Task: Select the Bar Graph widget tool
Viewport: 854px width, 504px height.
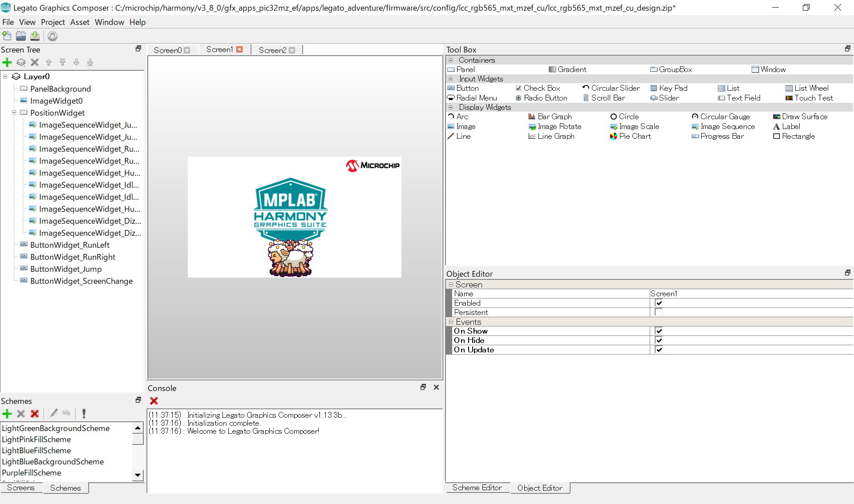Action: (550, 117)
